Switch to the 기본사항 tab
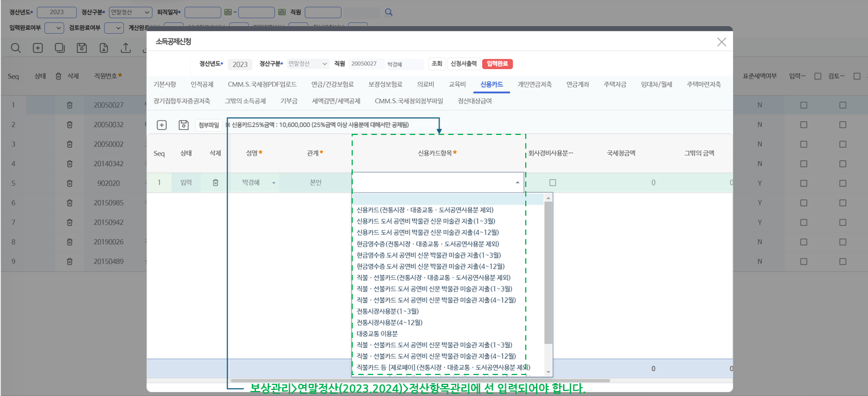 pyautogui.click(x=165, y=84)
